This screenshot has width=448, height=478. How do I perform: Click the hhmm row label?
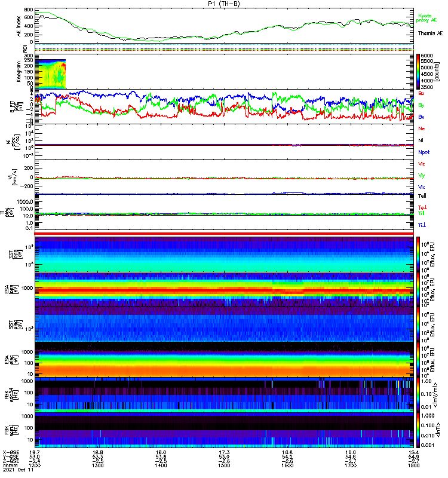coord(10,465)
